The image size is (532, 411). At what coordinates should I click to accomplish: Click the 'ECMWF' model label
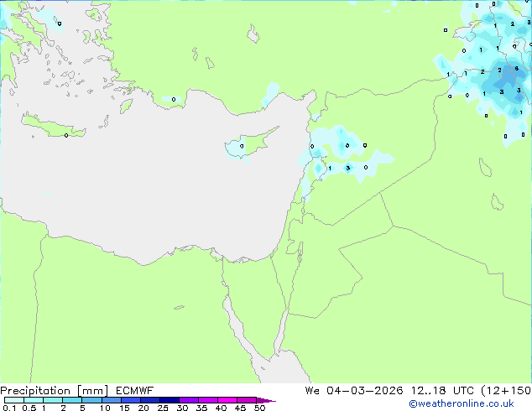click(x=134, y=391)
